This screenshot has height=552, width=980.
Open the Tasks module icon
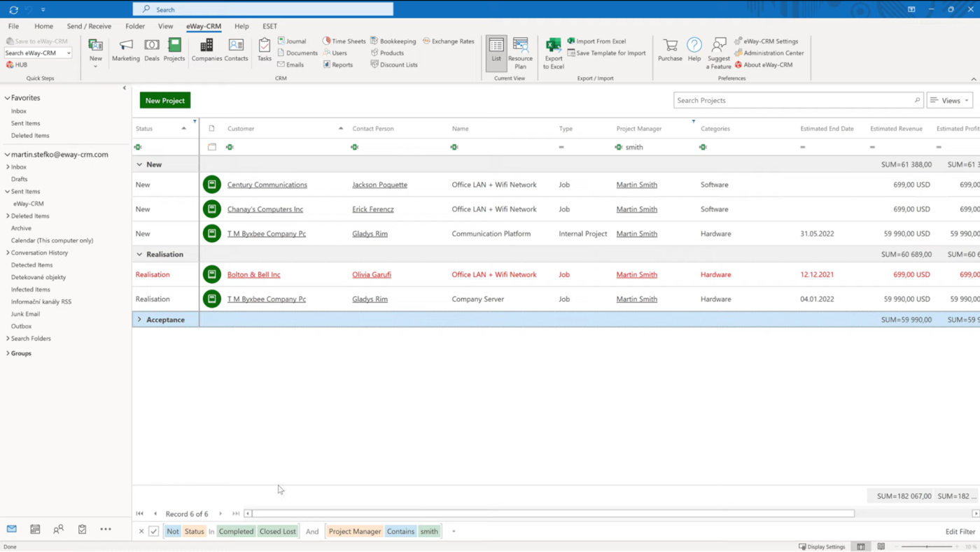[264, 50]
